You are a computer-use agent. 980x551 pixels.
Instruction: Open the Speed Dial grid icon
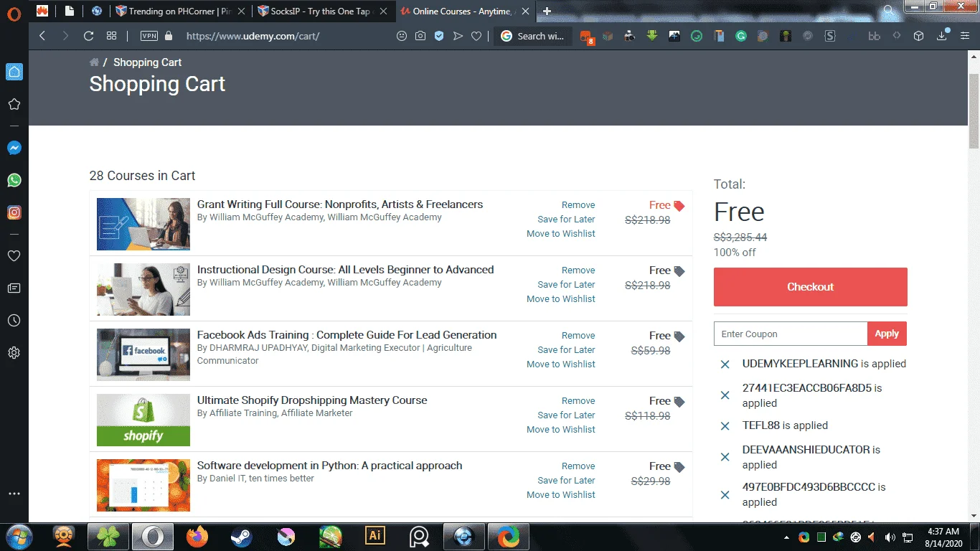click(x=111, y=36)
